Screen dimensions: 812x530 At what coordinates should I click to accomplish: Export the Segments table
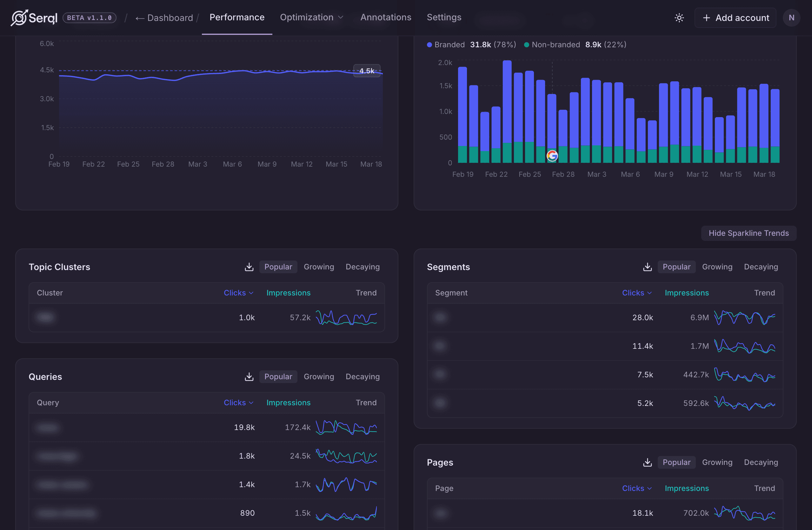647,267
